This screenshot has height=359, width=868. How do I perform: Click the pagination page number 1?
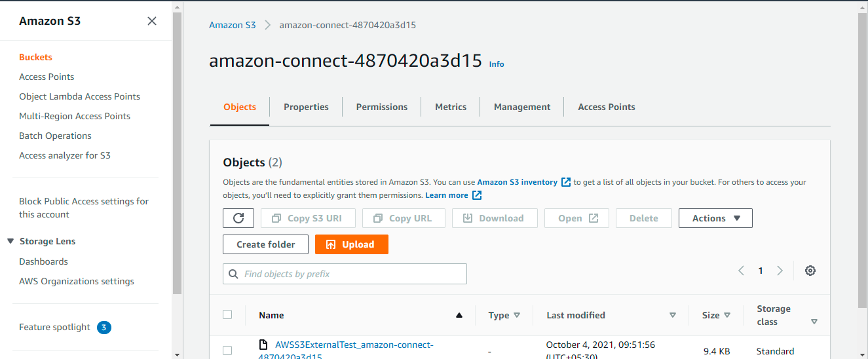point(761,271)
